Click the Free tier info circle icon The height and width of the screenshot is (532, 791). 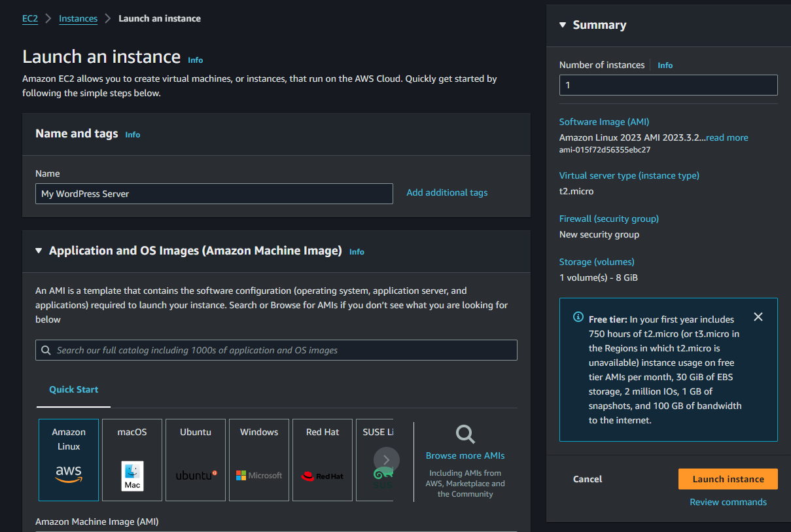578,317
